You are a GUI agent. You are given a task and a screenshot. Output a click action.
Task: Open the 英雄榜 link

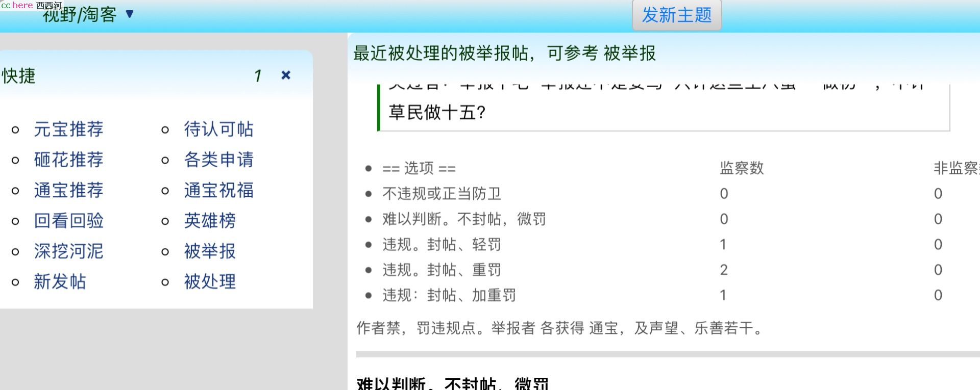point(210,221)
